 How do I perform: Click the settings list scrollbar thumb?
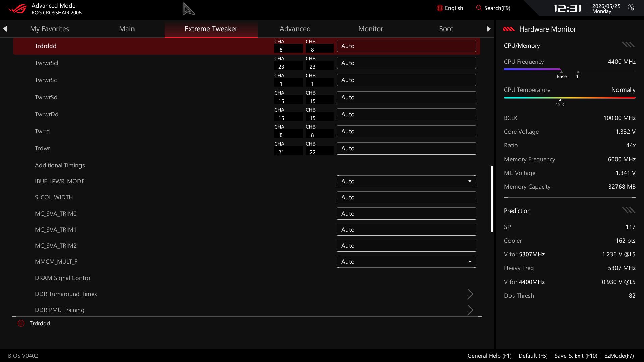(x=492, y=199)
